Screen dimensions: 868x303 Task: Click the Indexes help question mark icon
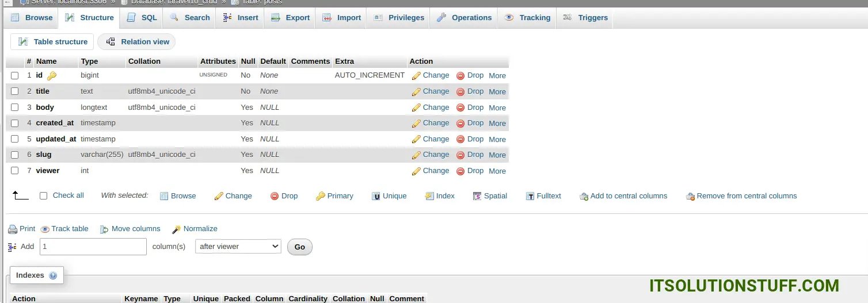(53, 276)
